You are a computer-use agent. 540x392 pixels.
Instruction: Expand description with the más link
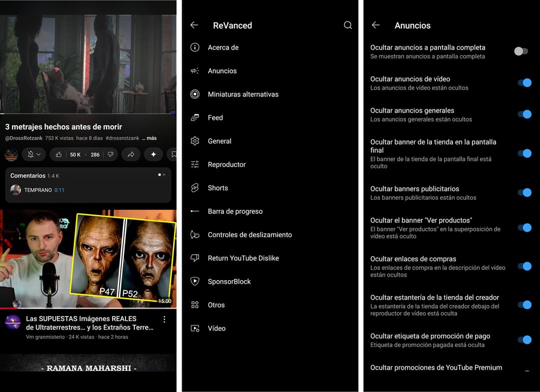(x=149, y=138)
